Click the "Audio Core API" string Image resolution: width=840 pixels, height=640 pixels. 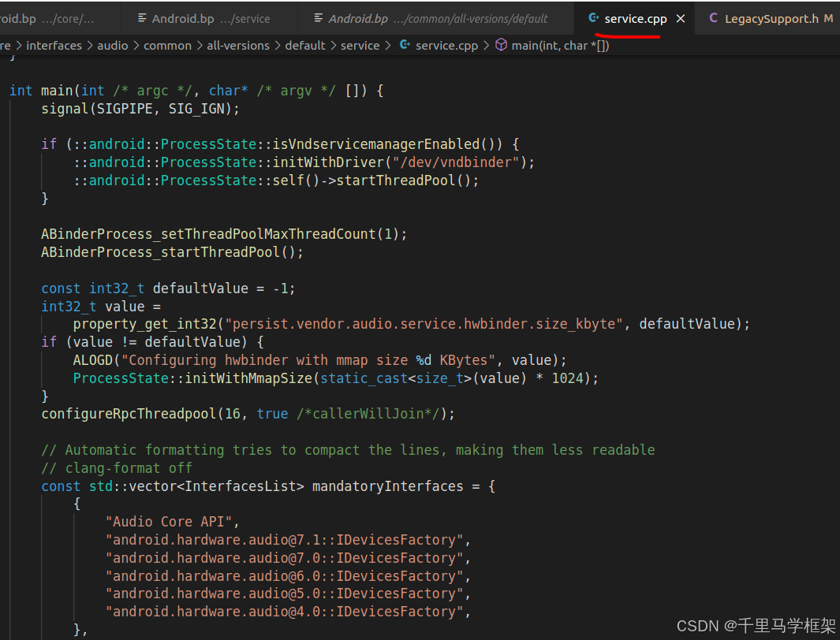click(x=169, y=522)
